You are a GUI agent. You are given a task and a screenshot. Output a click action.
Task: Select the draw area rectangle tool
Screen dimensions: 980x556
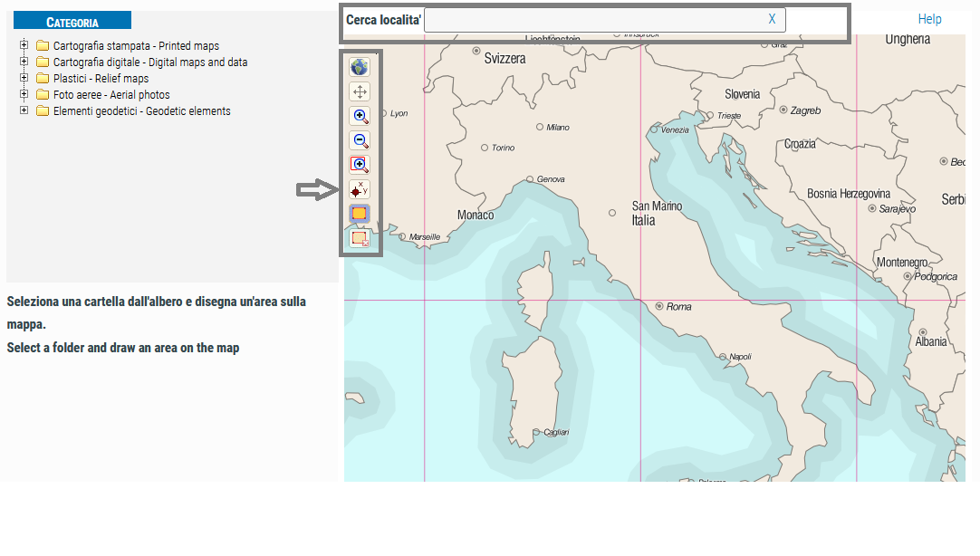tap(360, 214)
